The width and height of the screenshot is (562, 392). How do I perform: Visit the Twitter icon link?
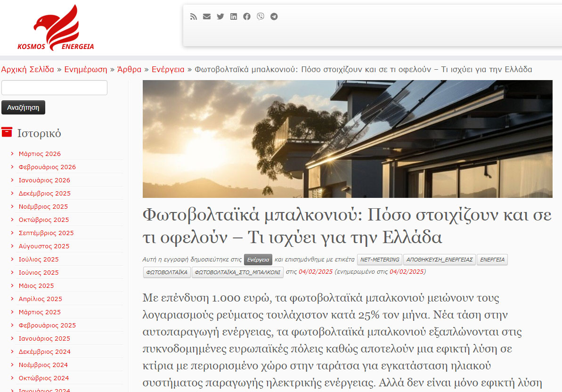click(220, 16)
